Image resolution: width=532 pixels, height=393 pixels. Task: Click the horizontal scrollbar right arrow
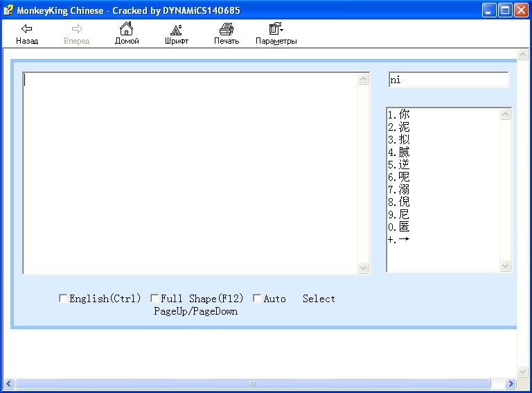pyautogui.click(x=511, y=384)
